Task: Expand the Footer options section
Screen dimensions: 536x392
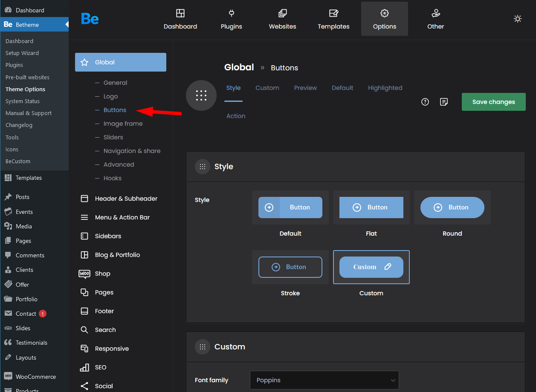Action: (121, 311)
